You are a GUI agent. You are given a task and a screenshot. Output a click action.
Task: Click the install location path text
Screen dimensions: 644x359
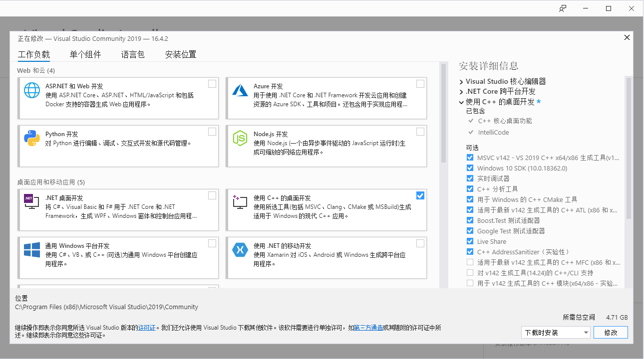107,307
